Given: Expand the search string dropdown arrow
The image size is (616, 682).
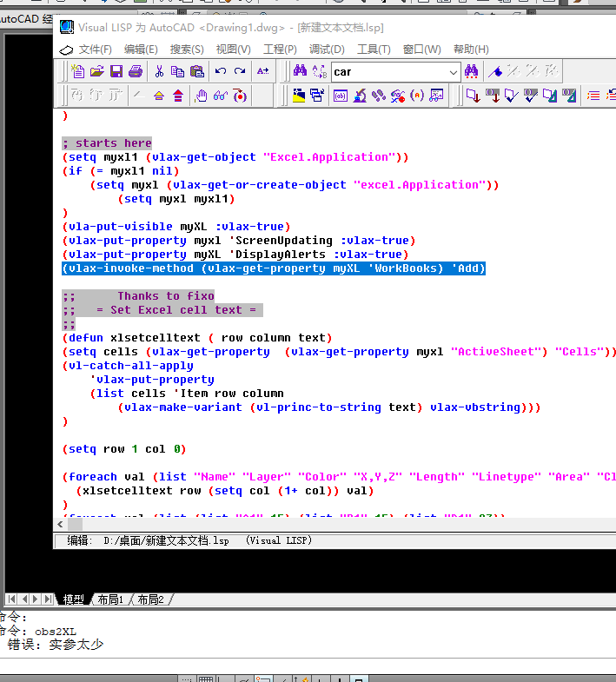Looking at the screenshot, I should (454, 72).
